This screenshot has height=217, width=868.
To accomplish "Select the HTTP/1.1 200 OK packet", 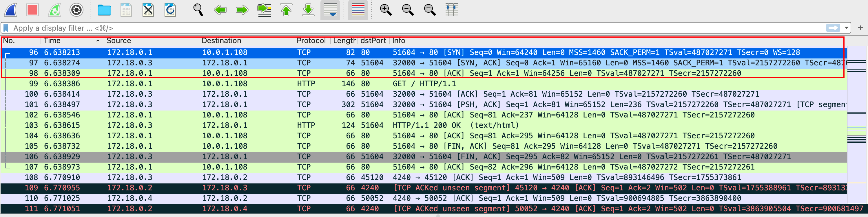I will [x=424, y=126].
